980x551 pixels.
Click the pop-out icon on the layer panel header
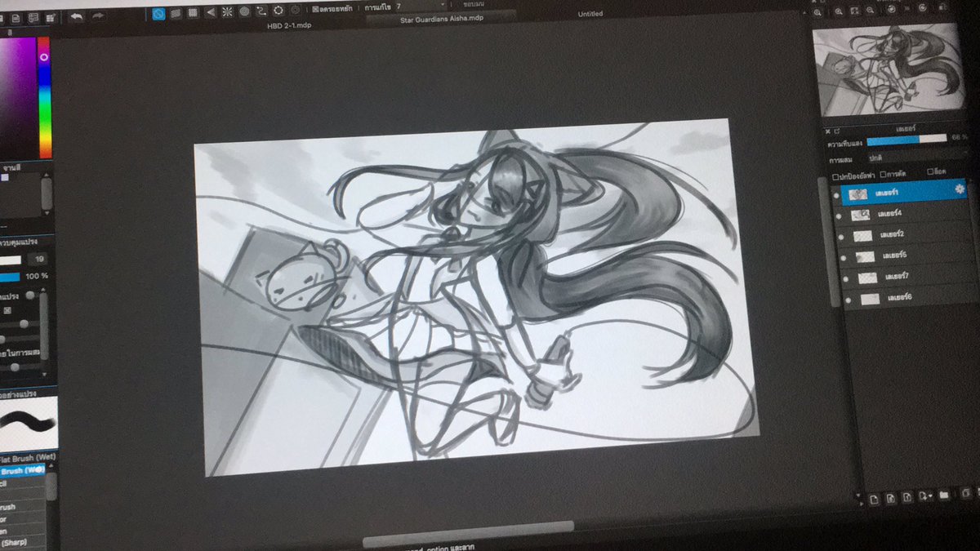(837, 131)
